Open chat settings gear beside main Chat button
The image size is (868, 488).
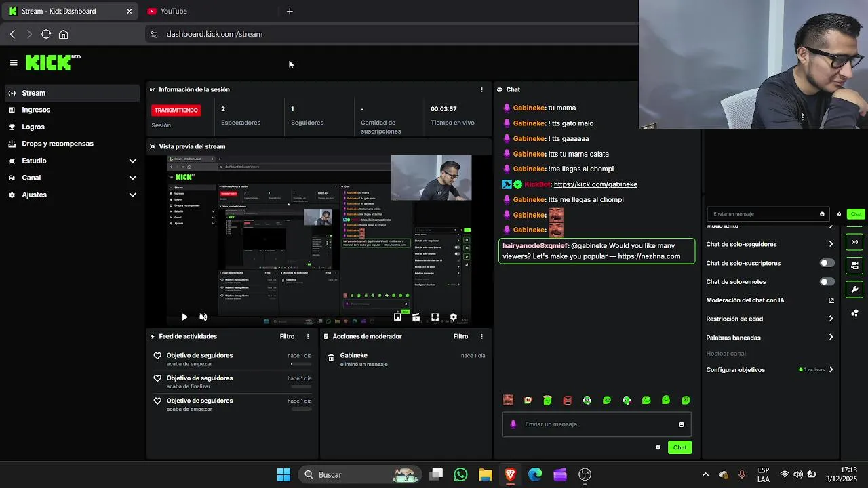658,447
